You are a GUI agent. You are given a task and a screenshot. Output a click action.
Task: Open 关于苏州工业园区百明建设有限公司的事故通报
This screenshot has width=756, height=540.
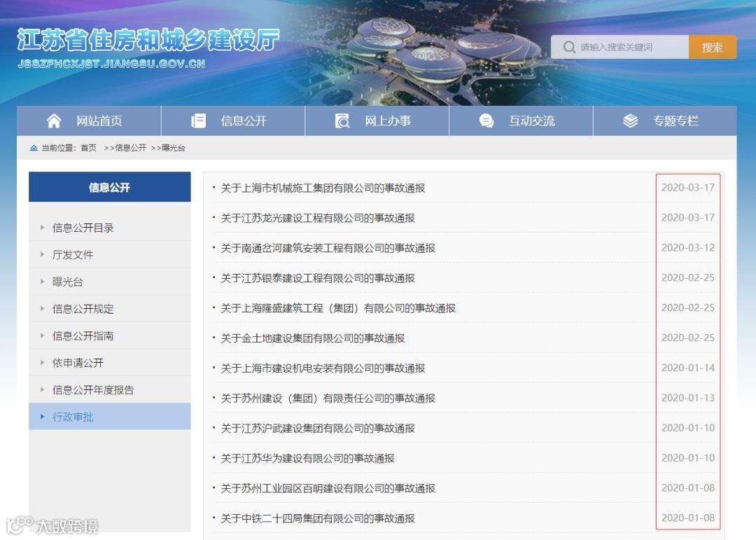pos(328,488)
